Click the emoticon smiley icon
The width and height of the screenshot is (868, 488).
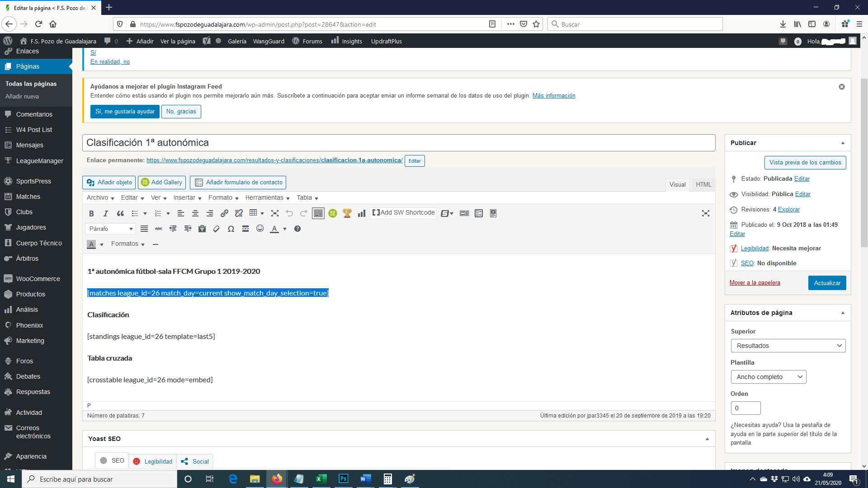click(x=260, y=229)
